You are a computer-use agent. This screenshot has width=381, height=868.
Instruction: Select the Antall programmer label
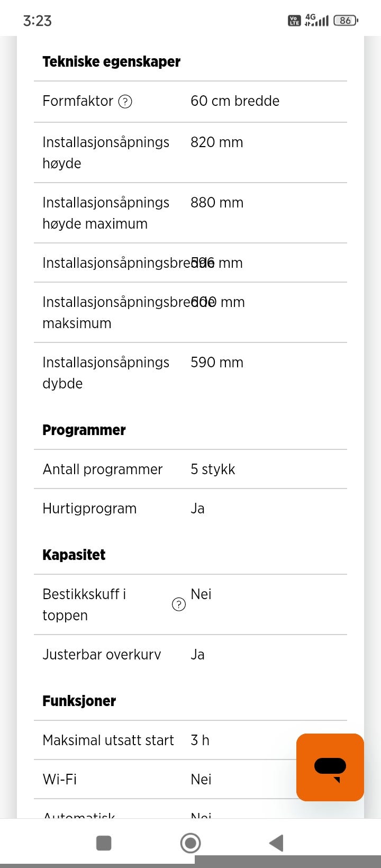103,469
